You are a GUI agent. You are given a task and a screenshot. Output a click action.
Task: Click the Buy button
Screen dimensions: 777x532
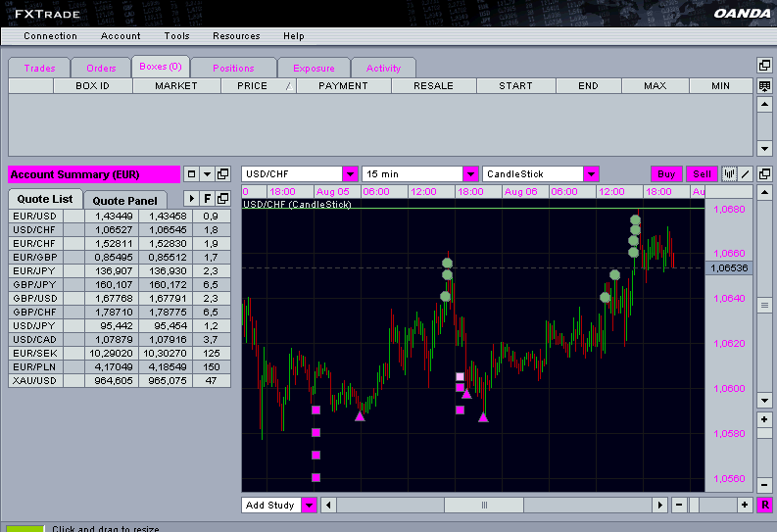pos(666,173)
